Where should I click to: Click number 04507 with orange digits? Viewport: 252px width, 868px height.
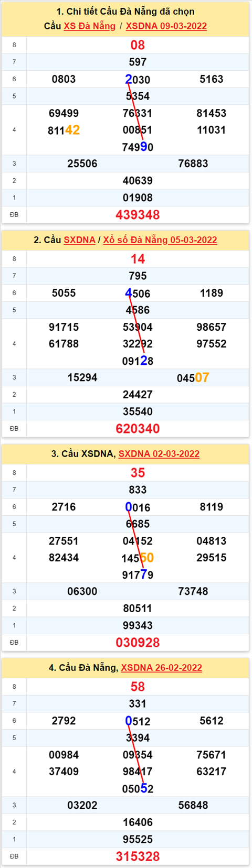point(193,377)
